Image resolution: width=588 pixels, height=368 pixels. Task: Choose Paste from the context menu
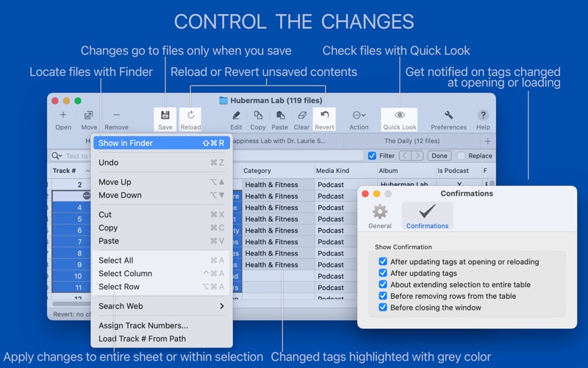click(161, 241)
